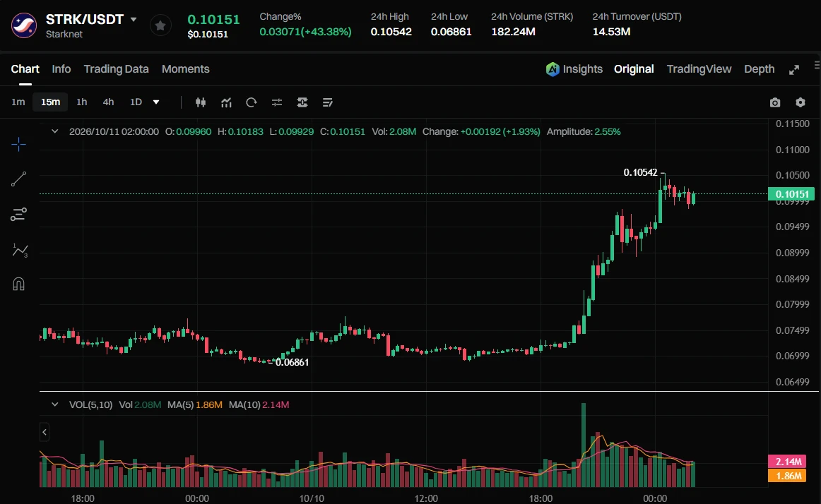
Task: Collapse the OHLC candle info row
Action: [x=55, y=131]
